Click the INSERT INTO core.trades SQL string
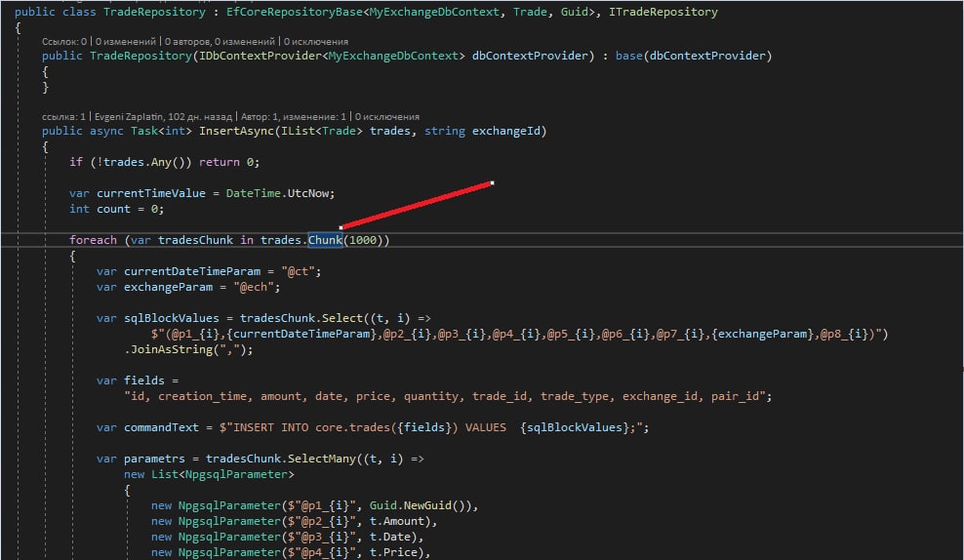Image resolution: width=964 pixels, height=560 pixels. pos(430,427)
